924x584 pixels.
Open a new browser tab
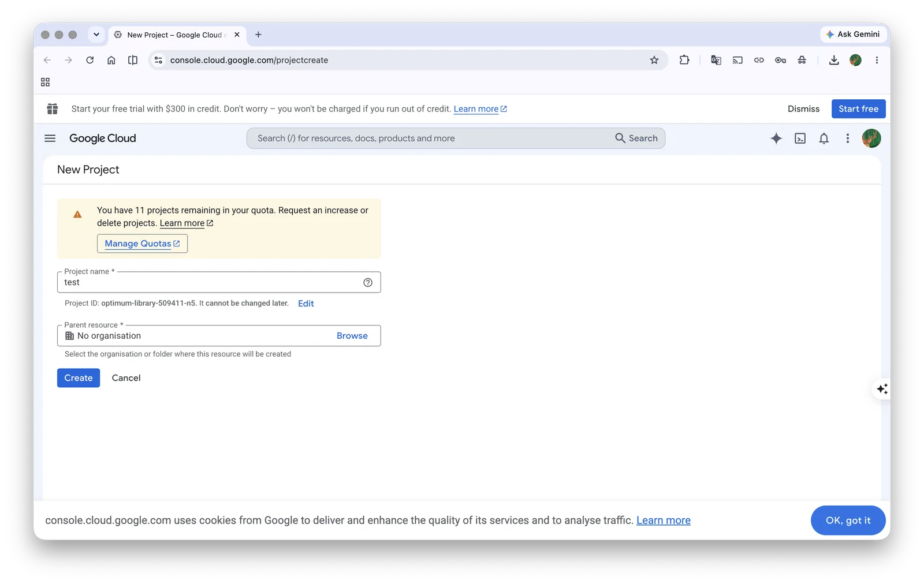[x=258, y=35]
